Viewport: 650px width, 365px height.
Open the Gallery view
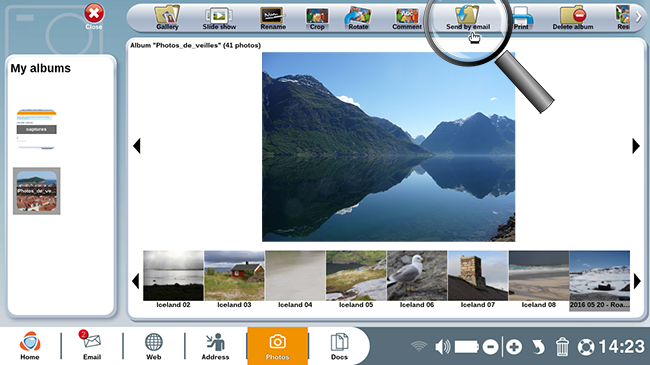point(167,18)
